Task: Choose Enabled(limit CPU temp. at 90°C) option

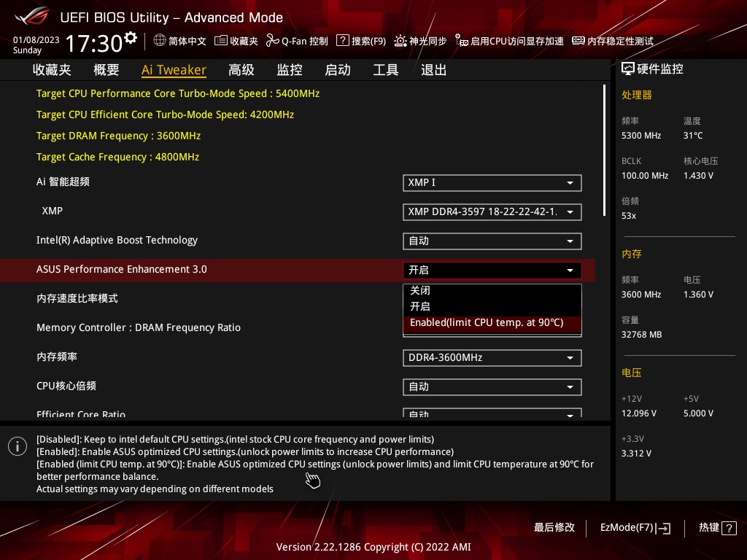Action: pos(487,322)
